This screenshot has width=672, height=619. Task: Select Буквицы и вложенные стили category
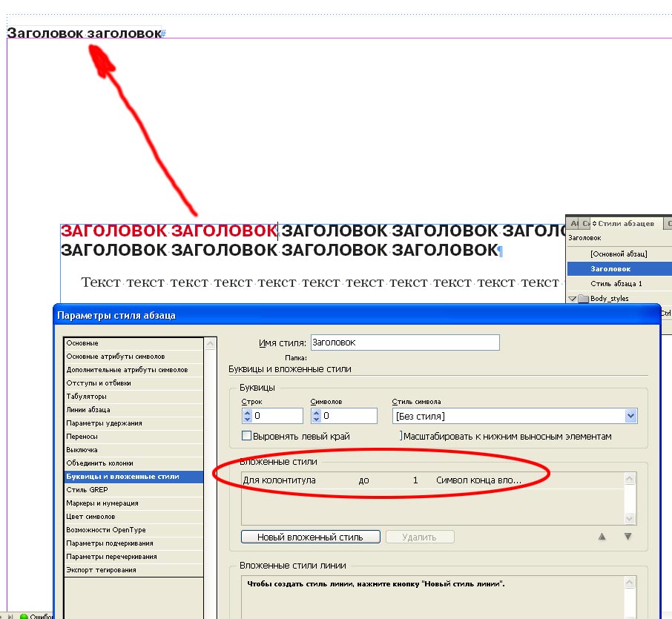[134, 477]
